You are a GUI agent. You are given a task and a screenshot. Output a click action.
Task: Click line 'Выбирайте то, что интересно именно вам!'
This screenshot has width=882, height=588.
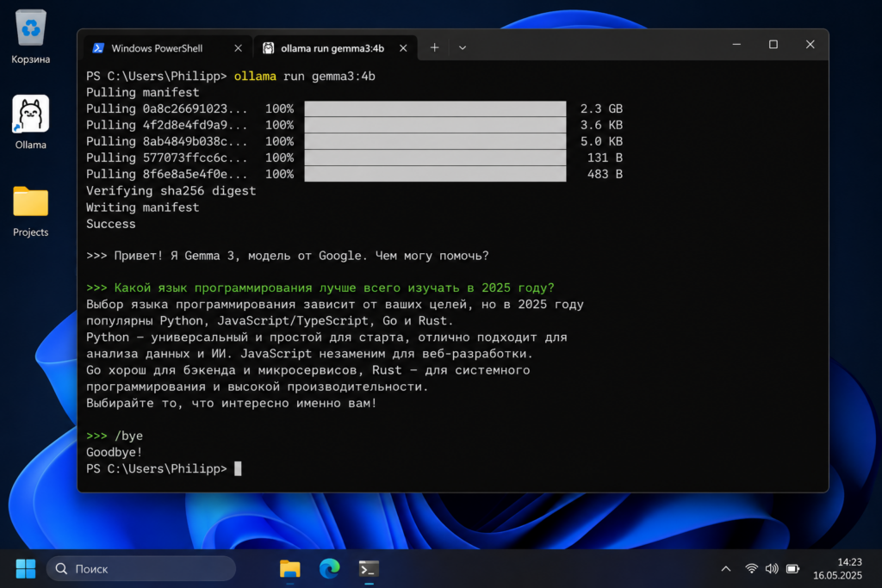point(231,403)
